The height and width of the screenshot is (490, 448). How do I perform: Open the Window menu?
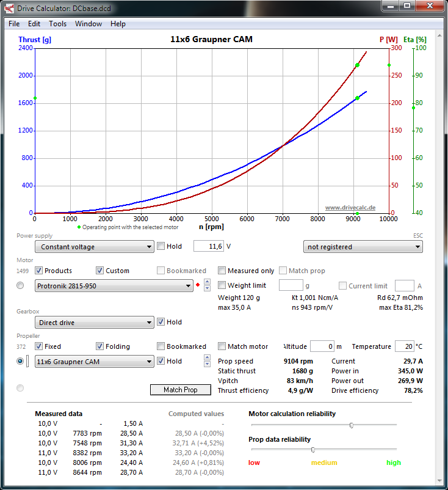89,24
